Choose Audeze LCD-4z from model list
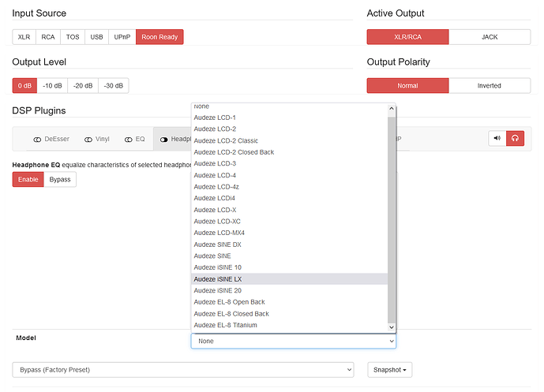The image size is (544, 392). pyautogui.click(x=289, y=187)
